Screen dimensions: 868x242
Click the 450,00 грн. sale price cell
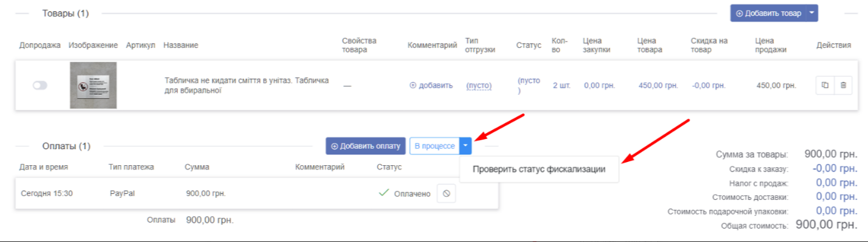776,85
